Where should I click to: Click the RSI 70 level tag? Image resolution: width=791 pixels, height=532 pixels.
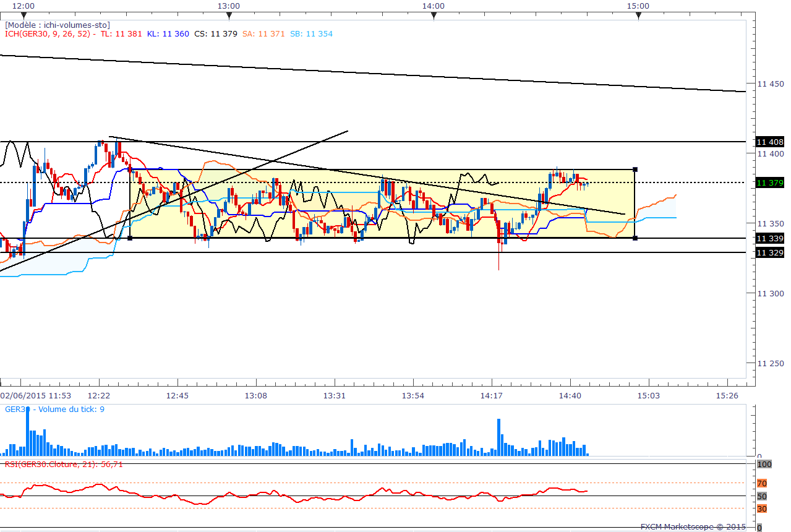click(x=762, y=483)
